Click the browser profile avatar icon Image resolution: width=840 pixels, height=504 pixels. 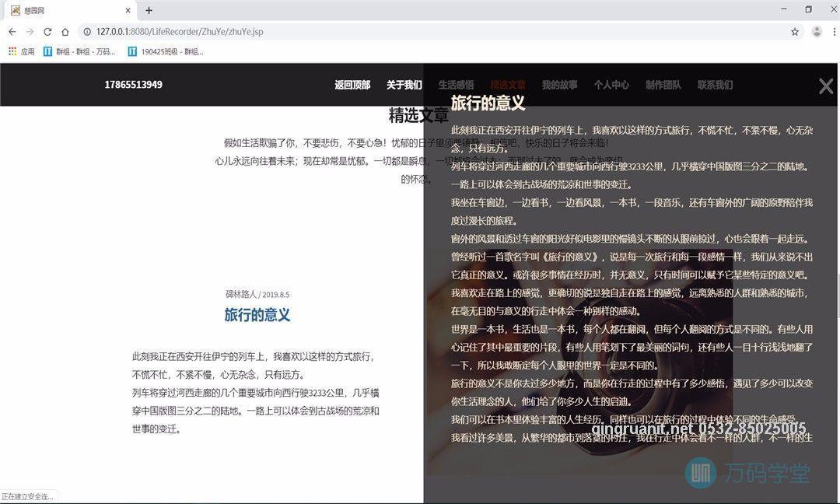pyautogui.click(x=816, y=32)
